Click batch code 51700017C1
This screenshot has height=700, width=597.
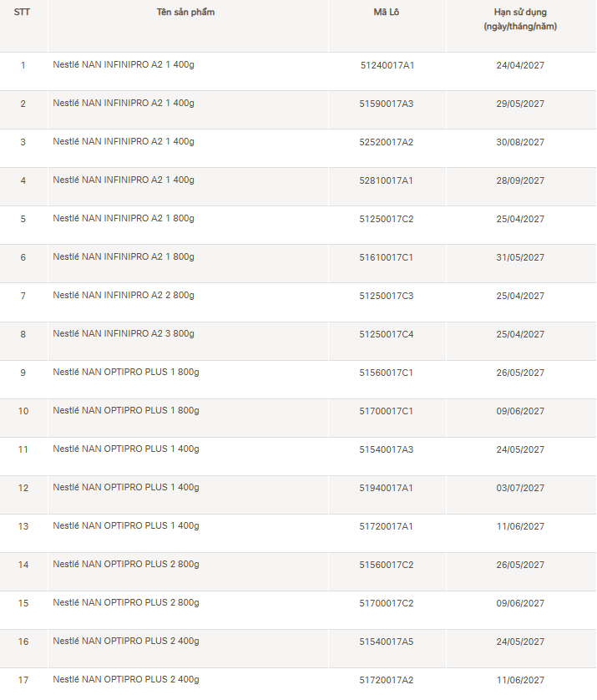coord(387,411)
